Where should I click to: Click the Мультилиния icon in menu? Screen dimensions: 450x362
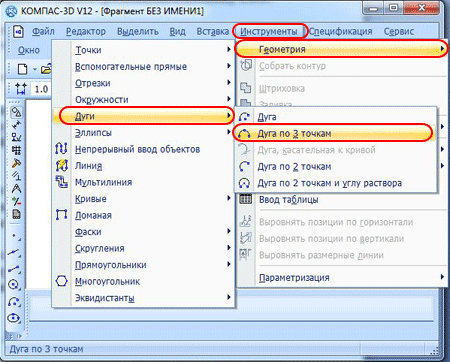click(61, 182)
